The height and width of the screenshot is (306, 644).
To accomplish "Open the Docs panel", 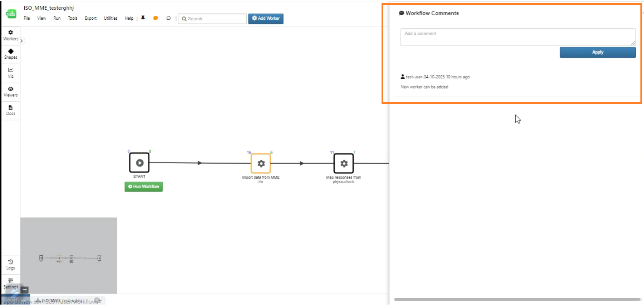I will tap(10, 110).
